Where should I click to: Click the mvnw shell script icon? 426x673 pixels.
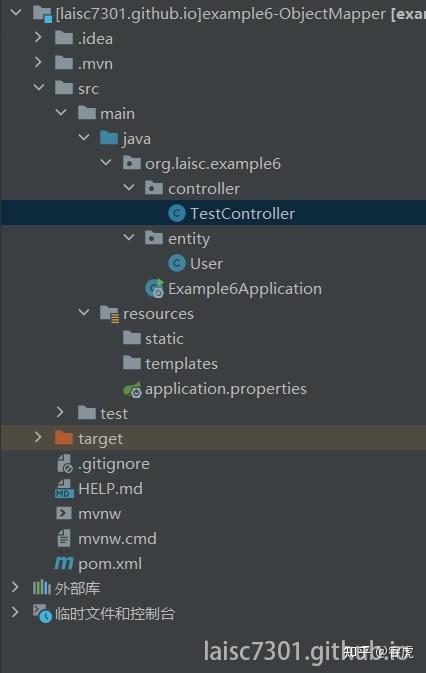64,513
